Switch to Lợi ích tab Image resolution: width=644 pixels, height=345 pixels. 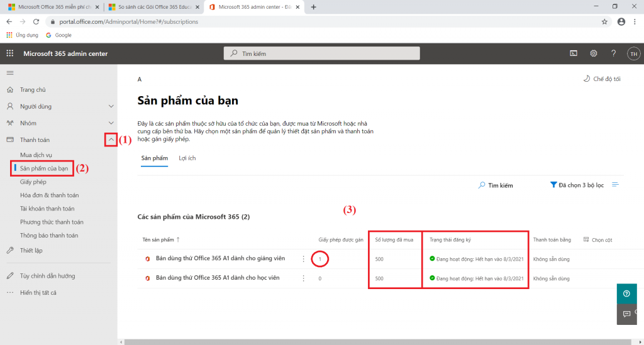tap(187, 158)
